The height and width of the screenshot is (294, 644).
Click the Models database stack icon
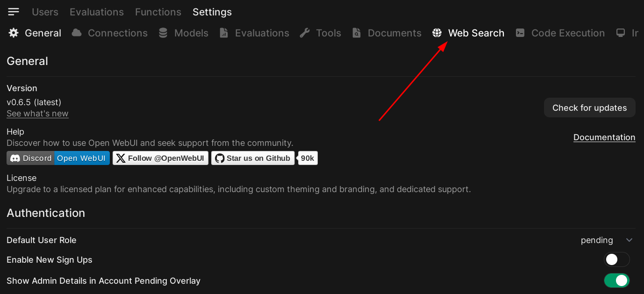[163, 33]
